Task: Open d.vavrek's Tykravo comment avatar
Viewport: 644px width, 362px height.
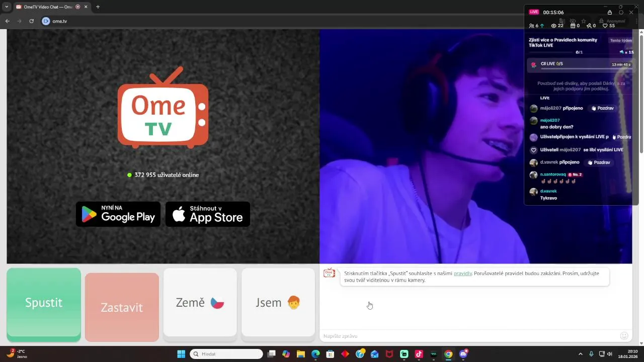Action: click(x=533, y=192)
